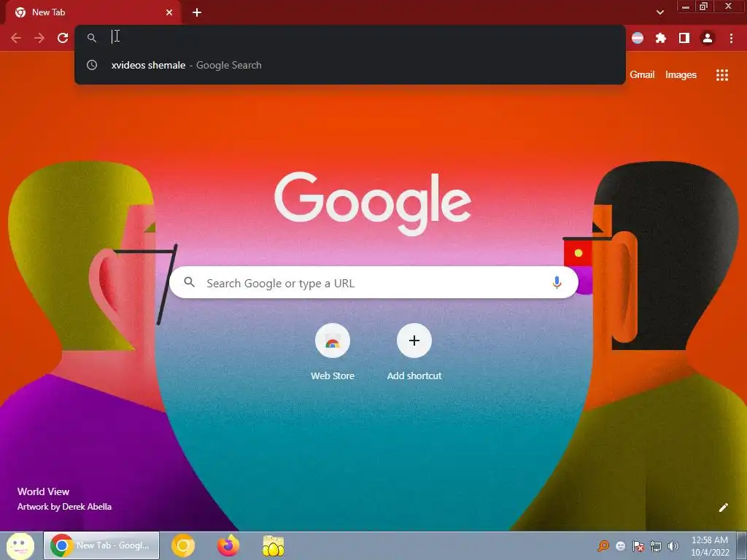Open the eggs folder taskbar icon

point(273,546)
